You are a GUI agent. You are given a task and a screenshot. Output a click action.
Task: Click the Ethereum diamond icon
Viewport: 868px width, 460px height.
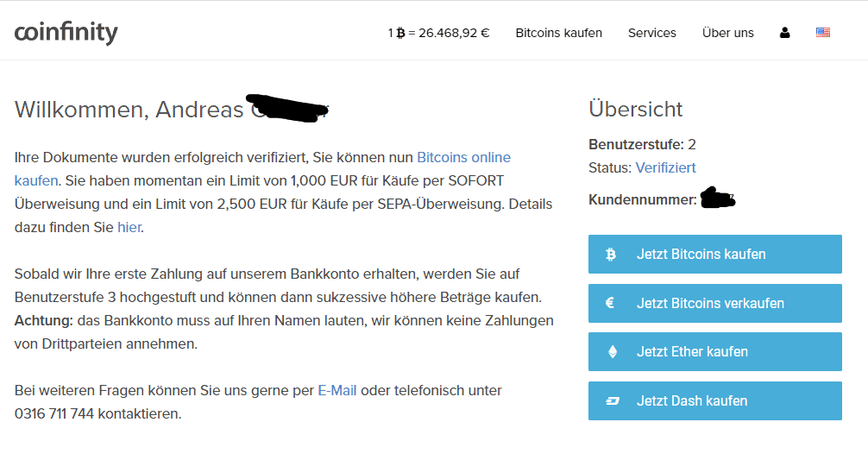[613, 351]
